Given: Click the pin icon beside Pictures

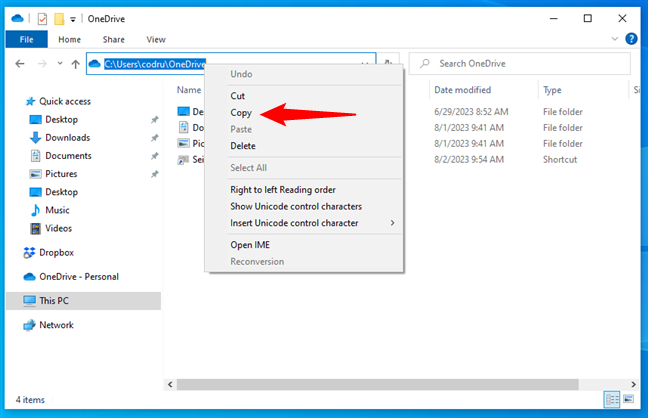Looking at the screenshot, I should (x=155, y=174).
